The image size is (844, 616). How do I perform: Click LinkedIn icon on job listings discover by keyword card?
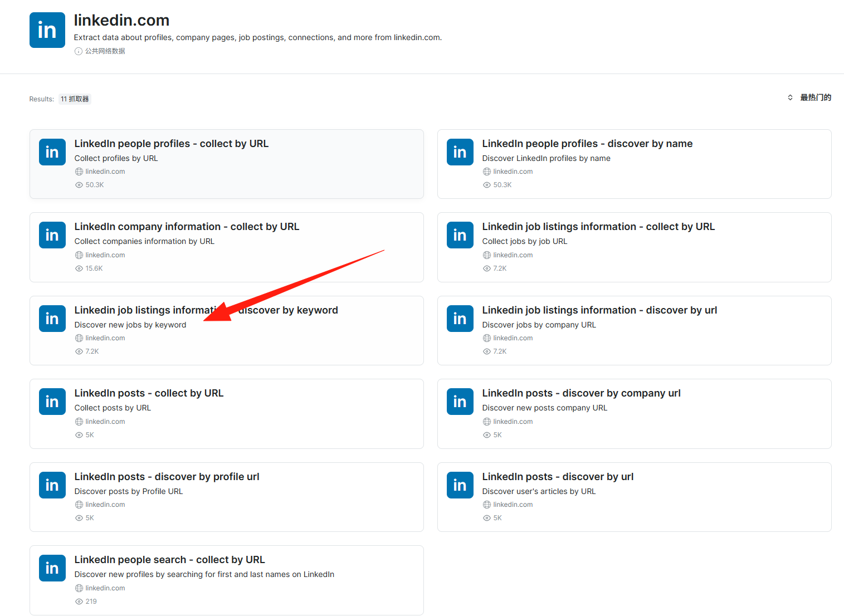[52, 319]
